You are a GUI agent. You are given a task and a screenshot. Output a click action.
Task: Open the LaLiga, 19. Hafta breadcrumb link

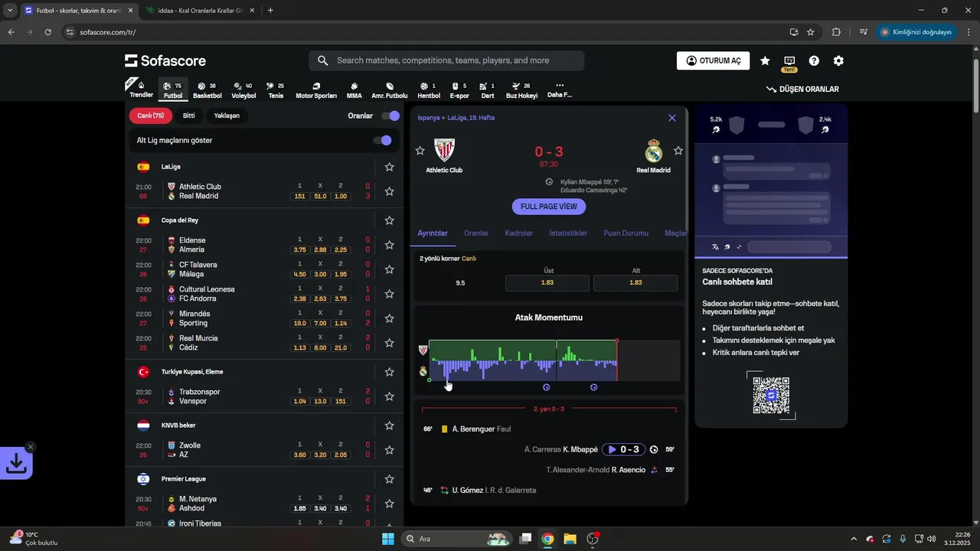point(471,118)
